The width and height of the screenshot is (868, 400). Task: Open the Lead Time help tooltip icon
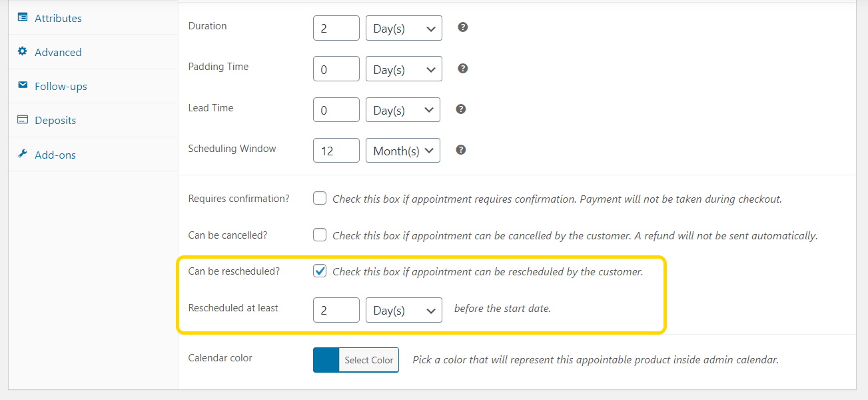[x=460, y=109]
